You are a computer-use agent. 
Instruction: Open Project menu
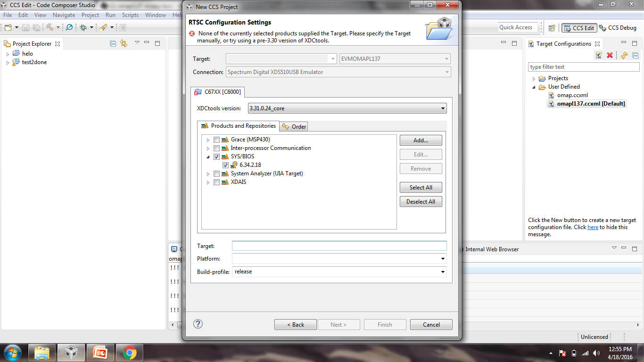click(90, 15)
